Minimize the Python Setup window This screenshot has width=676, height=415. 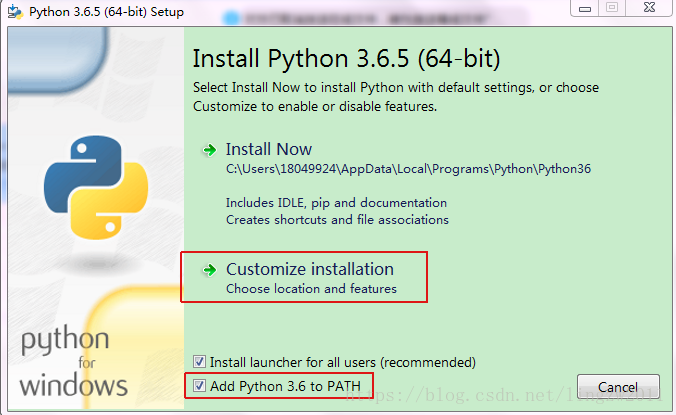pyautogui.click(x=585, y=8)
